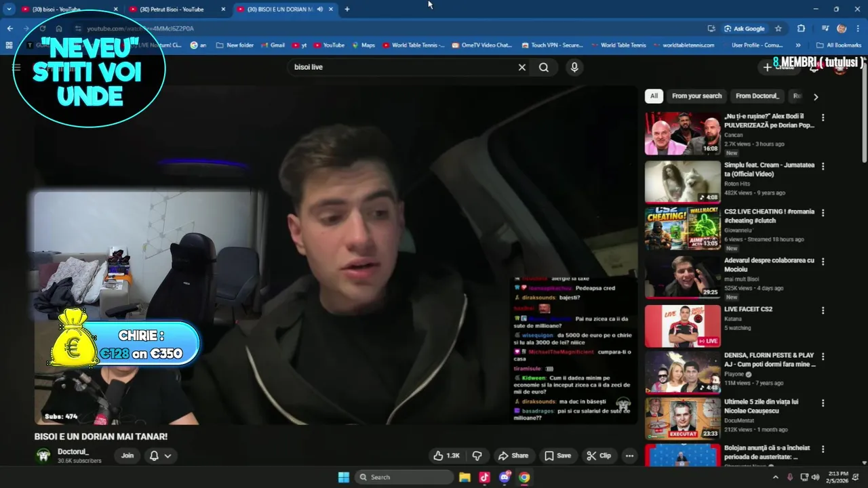Open options for Adevarul despre colaborarea video
The height and width of the screenshot is (488, 868).
coord(823,262)
